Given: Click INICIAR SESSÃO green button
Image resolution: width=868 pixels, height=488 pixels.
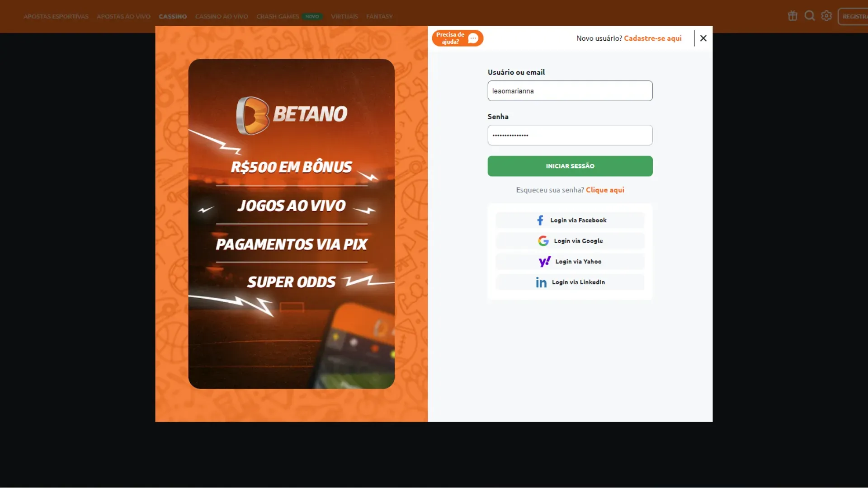Looking at the screenshot, I should tap(570, 166).
